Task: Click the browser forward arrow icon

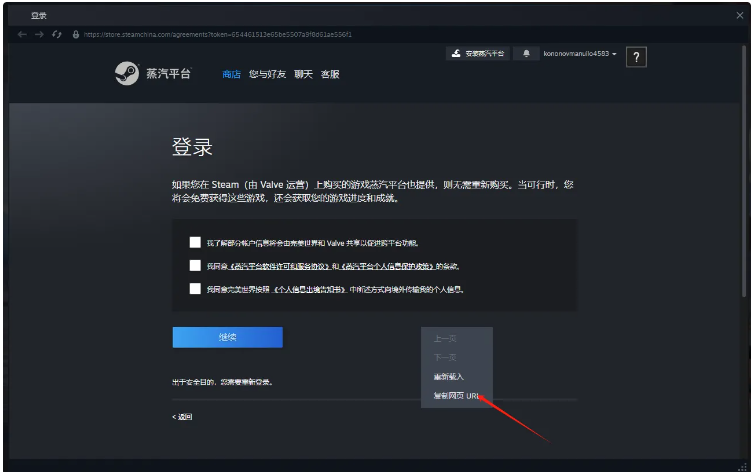Action: 39,35
